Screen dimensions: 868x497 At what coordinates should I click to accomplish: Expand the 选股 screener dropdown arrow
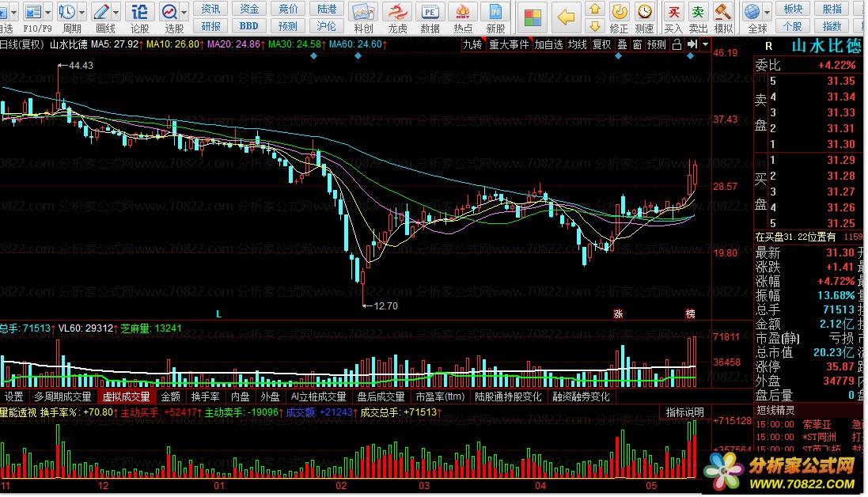click(184, 12)
